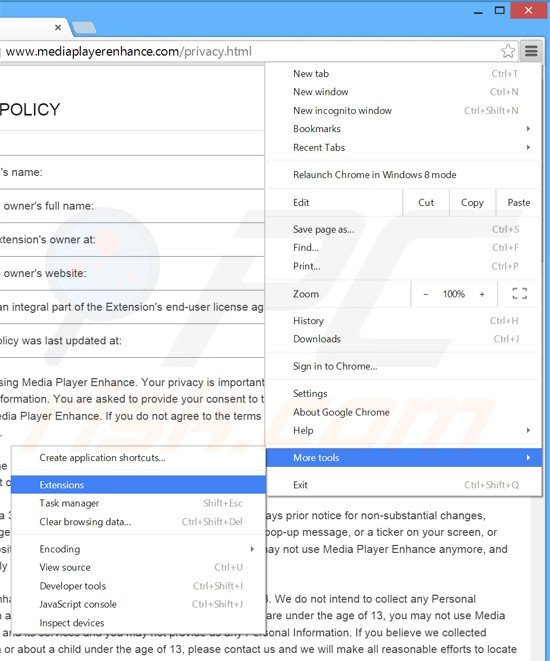Click the Cut button in Edit row
The image size is (550, 661).
tap(426, 202)
